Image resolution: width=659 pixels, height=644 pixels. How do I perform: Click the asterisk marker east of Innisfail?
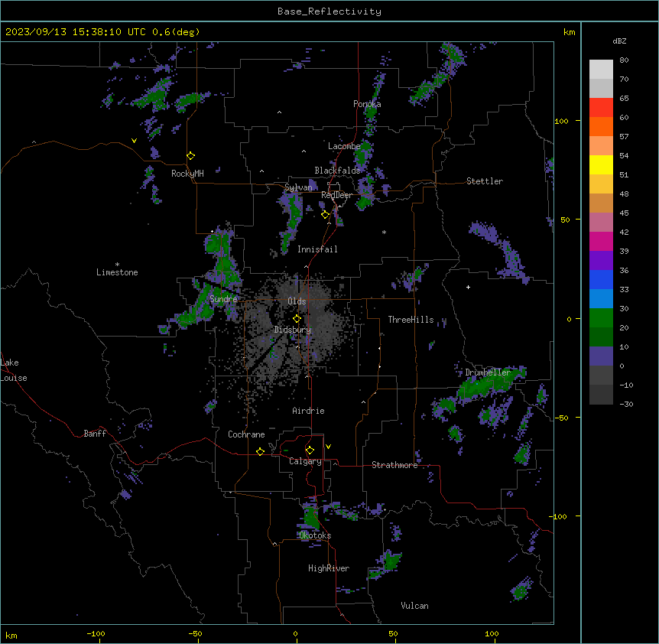384,232
